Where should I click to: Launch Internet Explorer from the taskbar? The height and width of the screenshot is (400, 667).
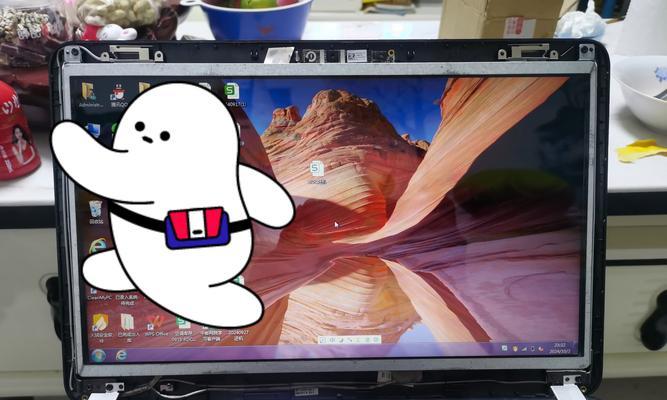coord(122,355)
